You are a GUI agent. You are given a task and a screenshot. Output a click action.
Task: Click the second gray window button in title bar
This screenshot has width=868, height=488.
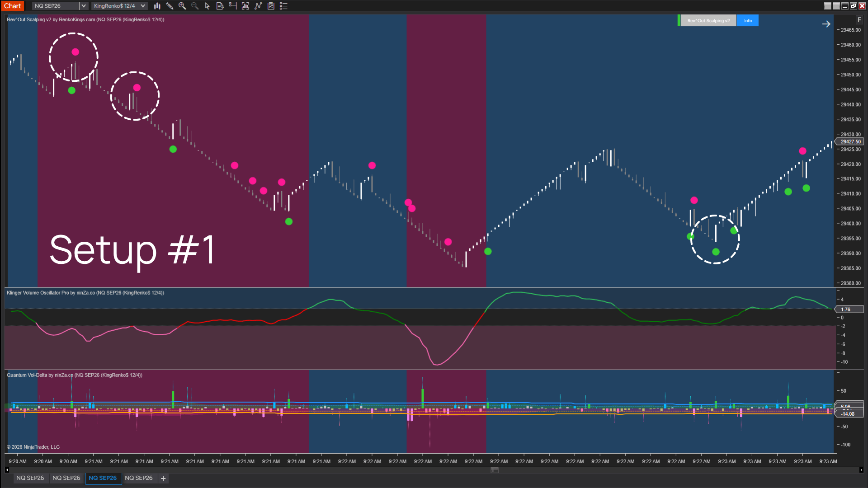(836, 6)
